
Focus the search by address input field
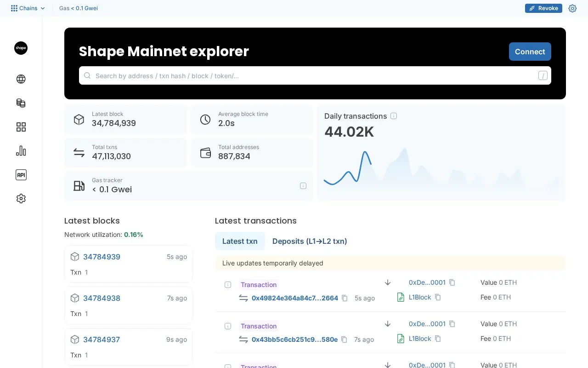(315, 76)
